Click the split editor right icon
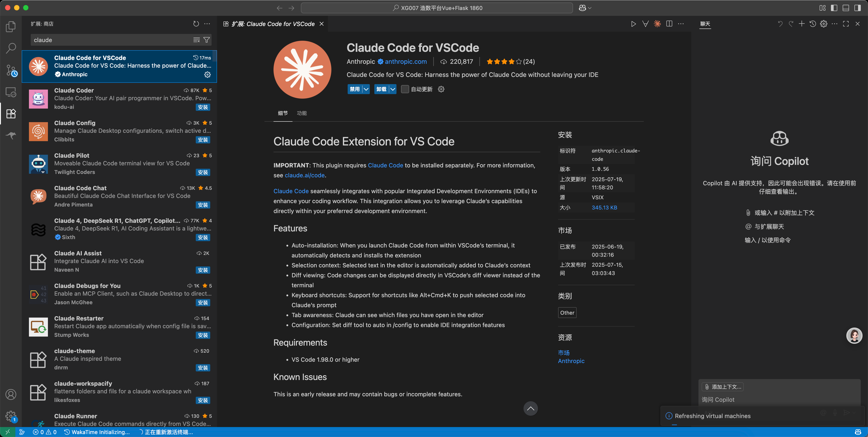This screenshot has width=868, height=437. tap(669, 24)
